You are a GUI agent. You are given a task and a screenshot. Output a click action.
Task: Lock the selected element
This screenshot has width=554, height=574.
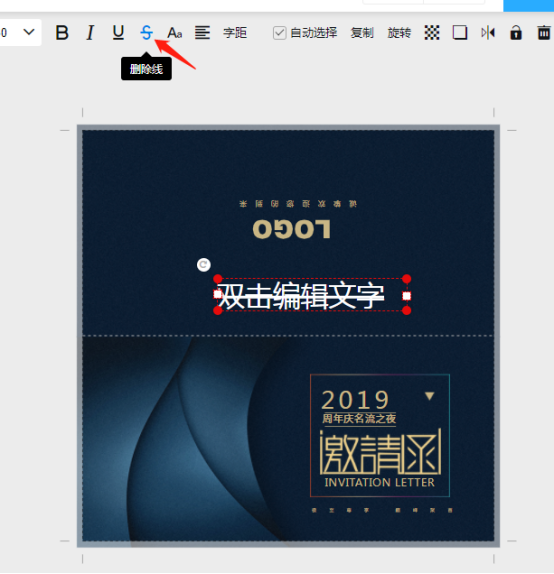pos(516,33)
